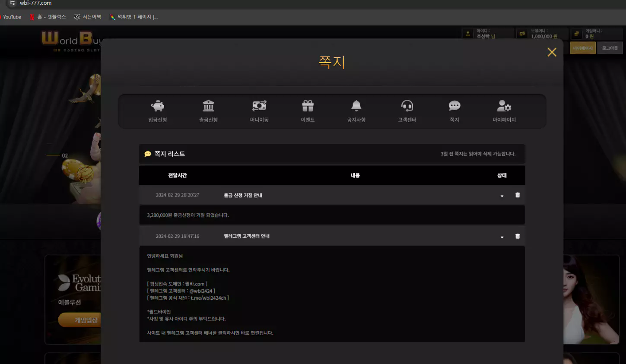Select the 입금신청 menu label

click(x=158, y=120)
